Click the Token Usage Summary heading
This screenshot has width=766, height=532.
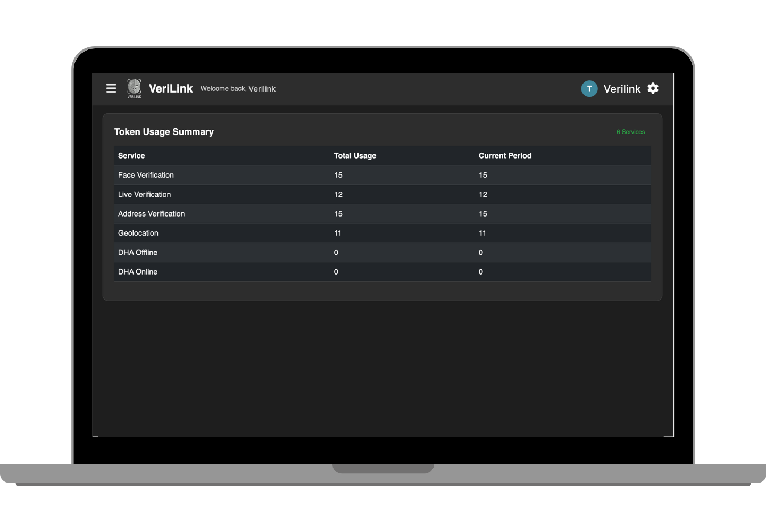coord(164,131)
